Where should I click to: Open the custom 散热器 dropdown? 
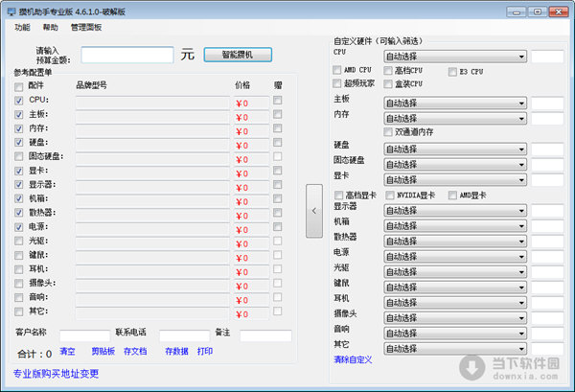(x=455, y=242)
